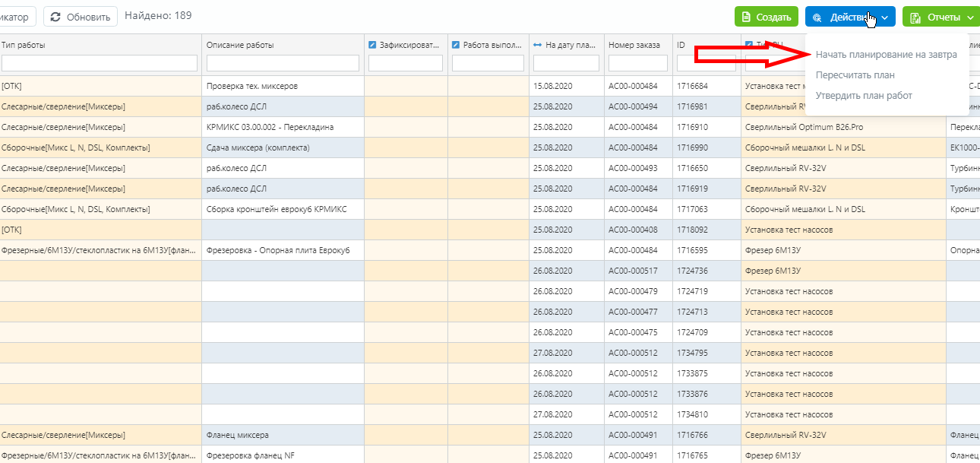
Task: Toggle the Работа выполнена column header checkbox icon
Action: 456,45
